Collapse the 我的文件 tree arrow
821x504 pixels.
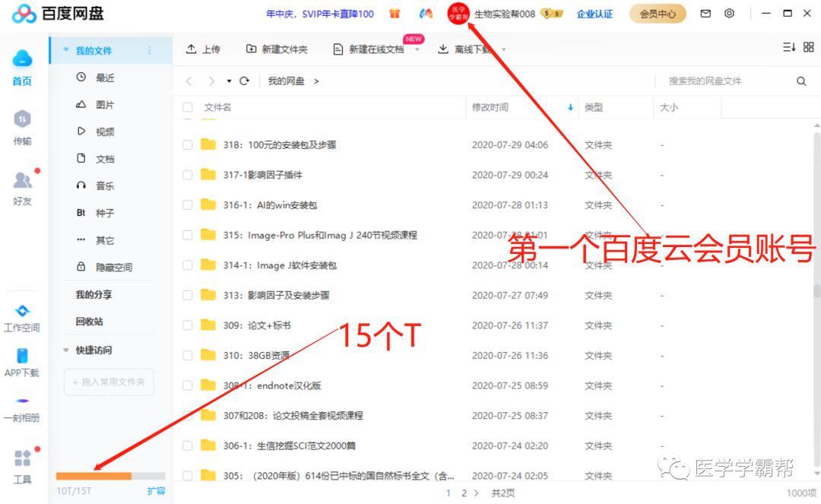(x=66, y=50)
